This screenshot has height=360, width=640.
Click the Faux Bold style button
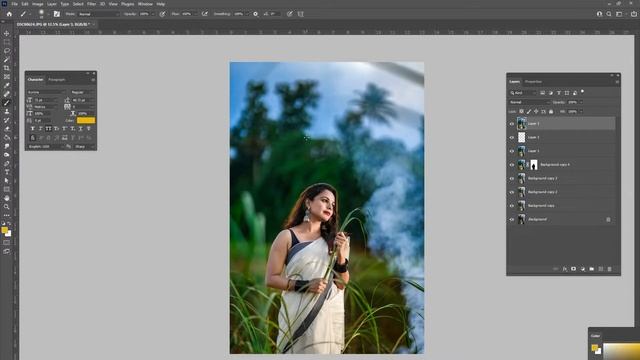(32, 129)
